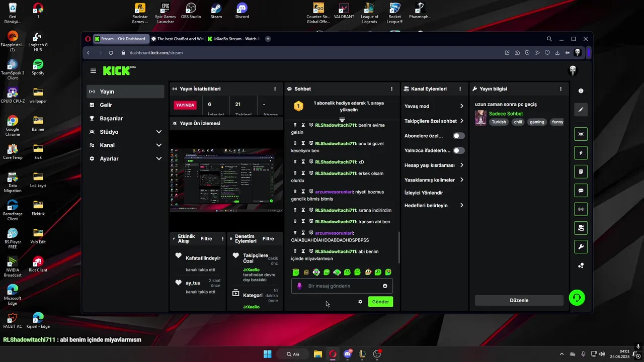Click the address bar URL
644x362 pixels.
point(156,53)
